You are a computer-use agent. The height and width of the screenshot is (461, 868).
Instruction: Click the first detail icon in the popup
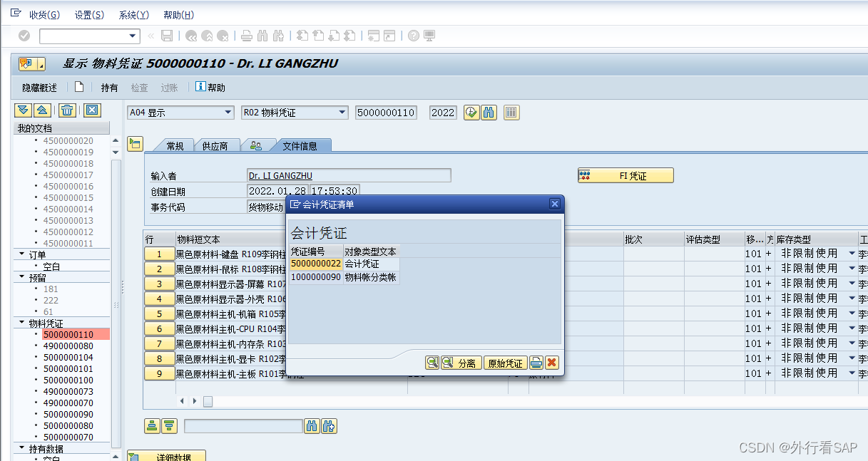(433, 363)
